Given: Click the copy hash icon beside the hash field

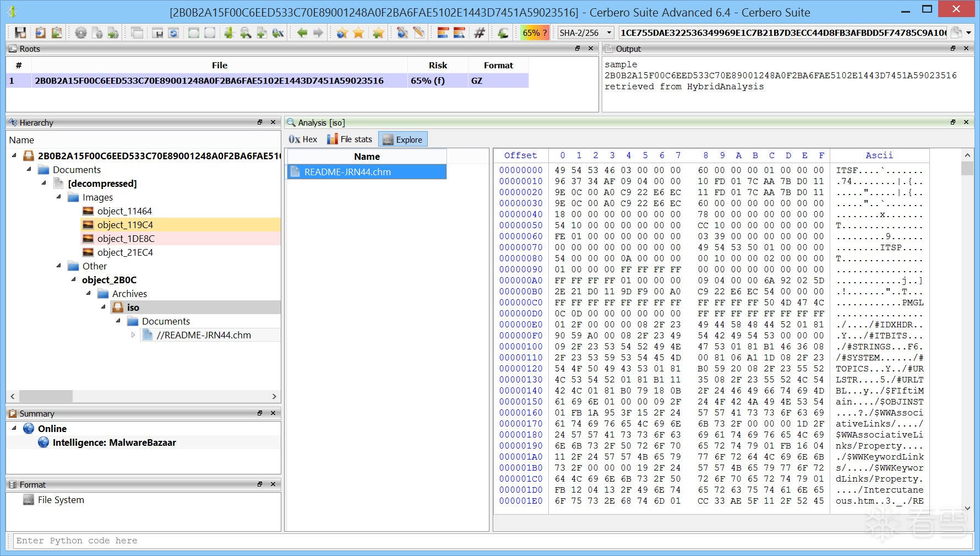Looking at the screenshot, I should (956, 33).
